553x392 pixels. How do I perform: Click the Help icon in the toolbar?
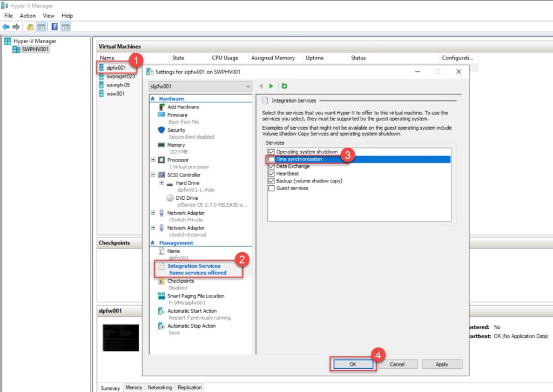click(55, 27)
